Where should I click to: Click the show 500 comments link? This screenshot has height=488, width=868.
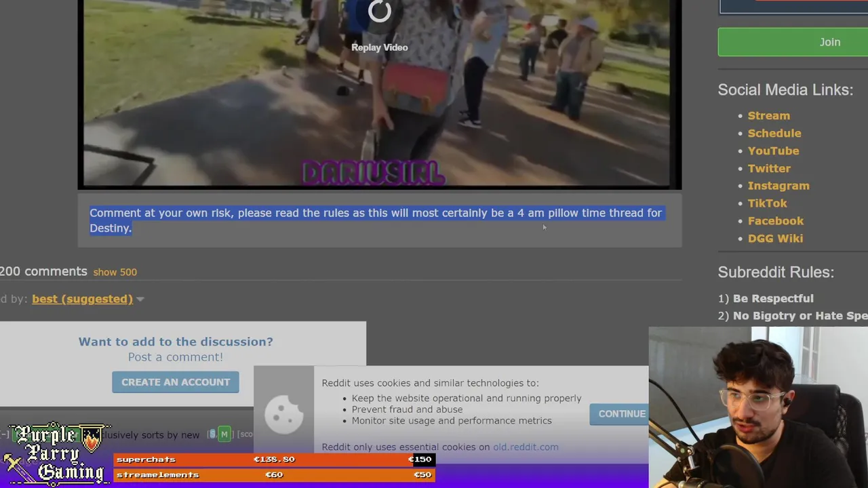tap(115, 272)
